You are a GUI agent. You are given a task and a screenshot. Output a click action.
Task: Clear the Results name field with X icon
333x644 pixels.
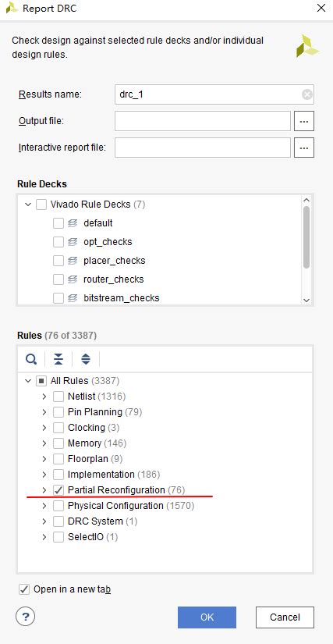(307, 95)
